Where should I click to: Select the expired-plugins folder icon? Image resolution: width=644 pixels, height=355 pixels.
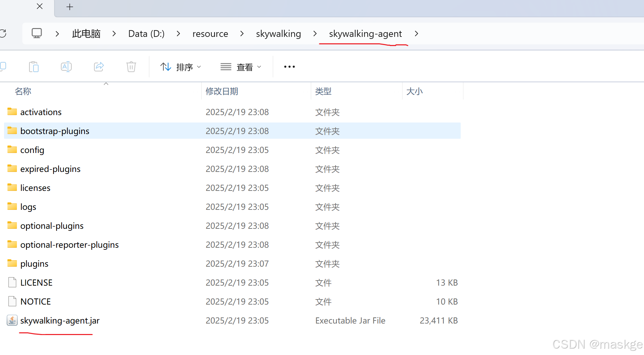(x=12, y=169)
